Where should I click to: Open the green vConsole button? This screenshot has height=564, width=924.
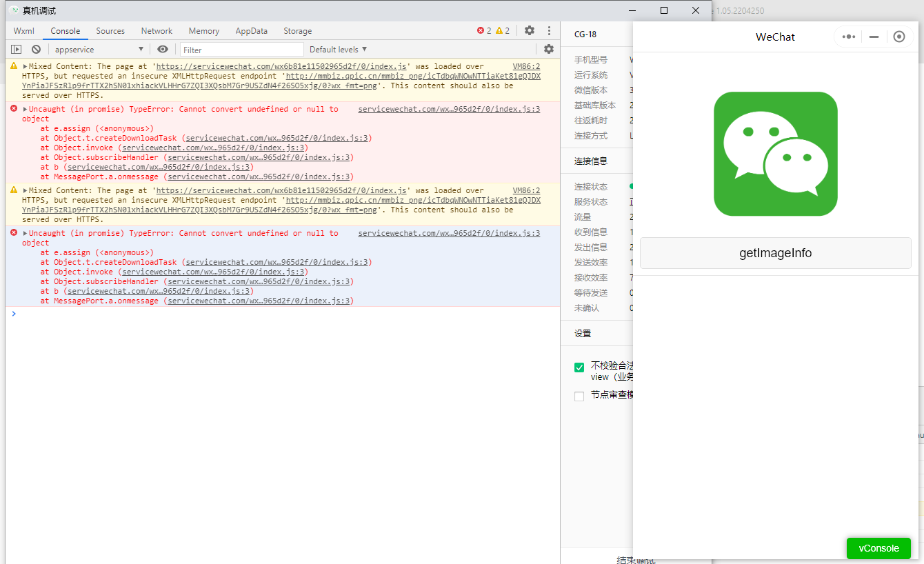878,548
